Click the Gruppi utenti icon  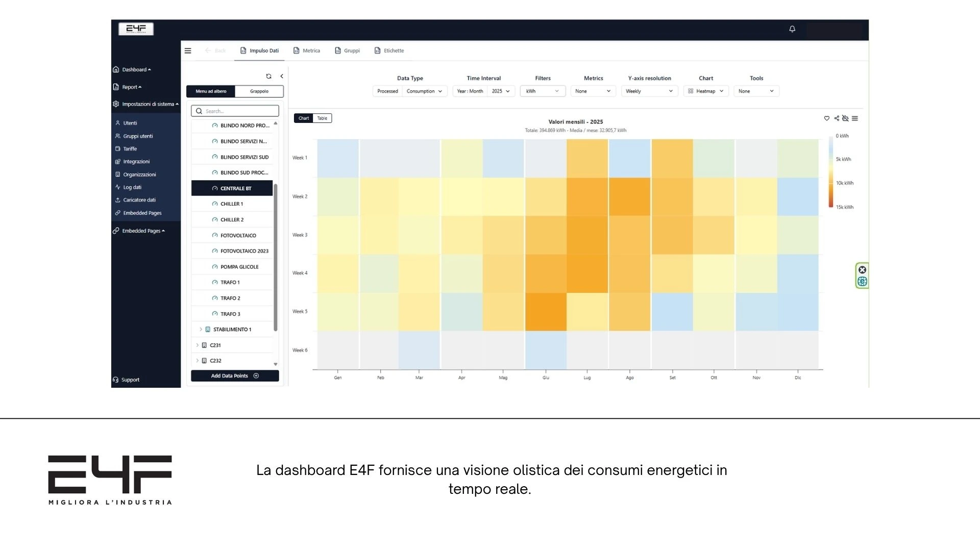point(118,136)
